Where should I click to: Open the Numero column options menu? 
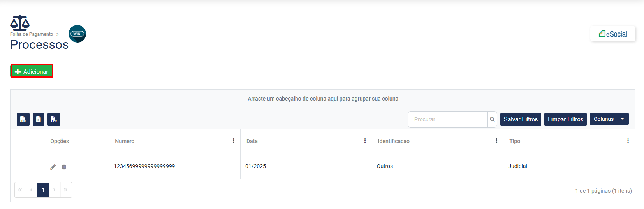234,141
